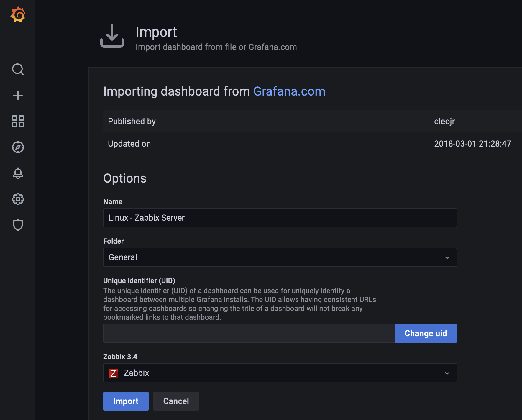This screenshot has width=522, height=420.
Task: Click the Import page title
Action: point(156,32)
